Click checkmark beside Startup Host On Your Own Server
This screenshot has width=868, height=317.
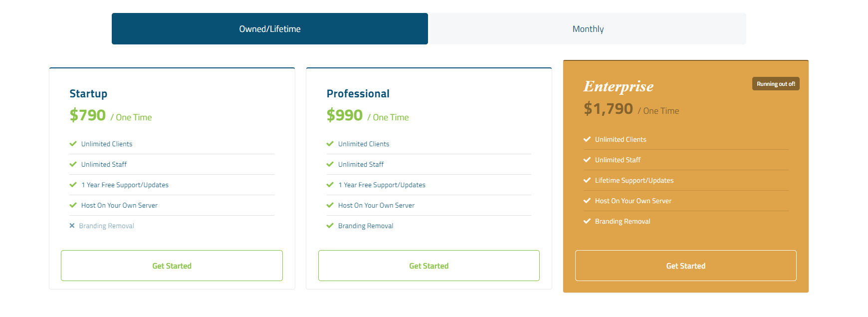(x=73, y=205)
